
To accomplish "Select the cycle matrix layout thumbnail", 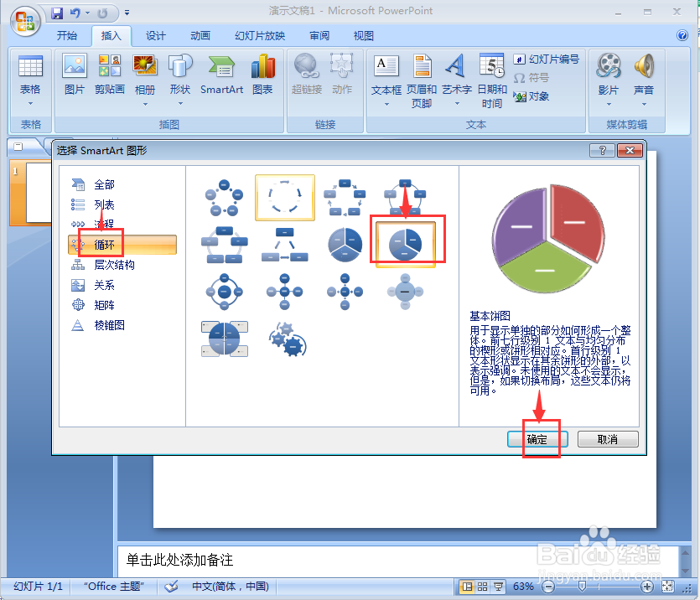I will coord(224,339).
